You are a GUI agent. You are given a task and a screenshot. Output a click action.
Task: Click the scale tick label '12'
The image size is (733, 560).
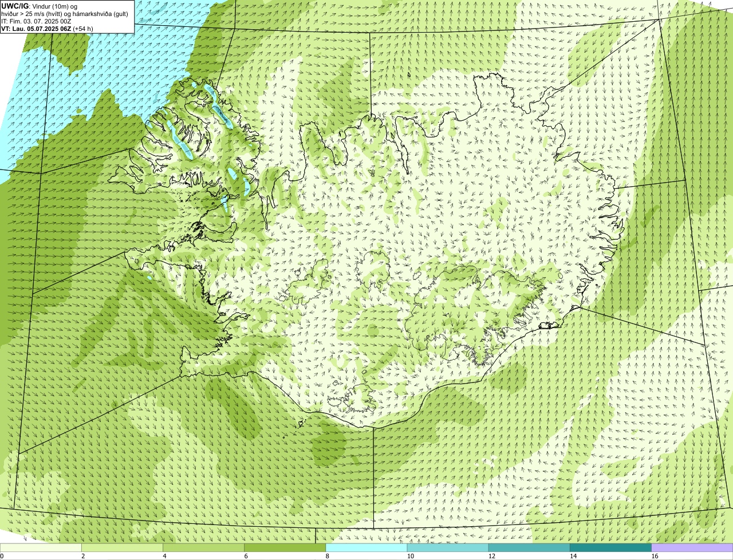491,556
